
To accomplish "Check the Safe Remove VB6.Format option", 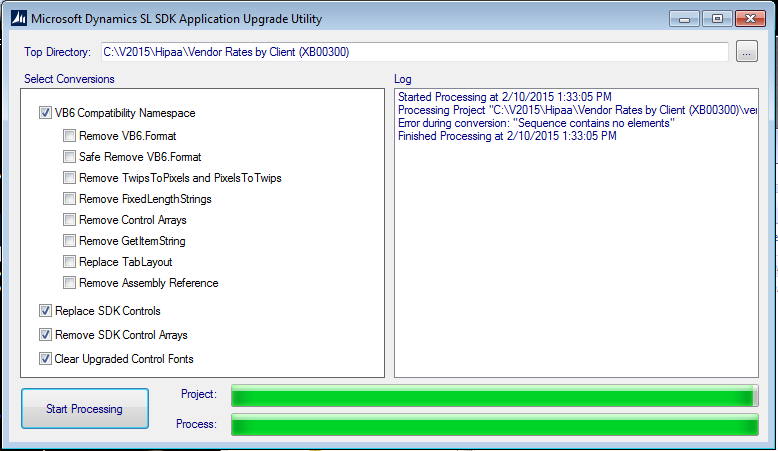I will pos(69,157).
